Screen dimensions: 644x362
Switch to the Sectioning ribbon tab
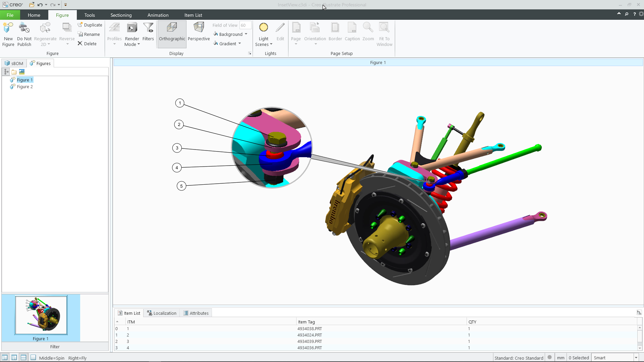121,15
